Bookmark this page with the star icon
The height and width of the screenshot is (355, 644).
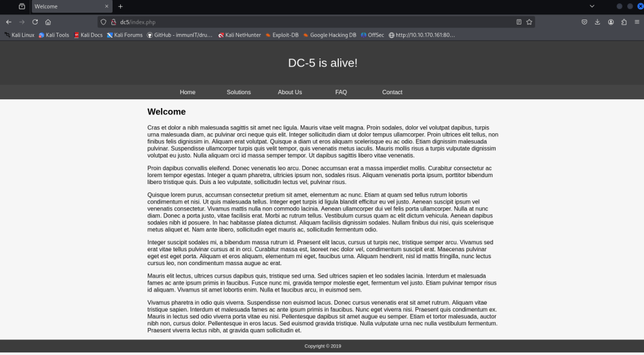[x=530, y=21]
